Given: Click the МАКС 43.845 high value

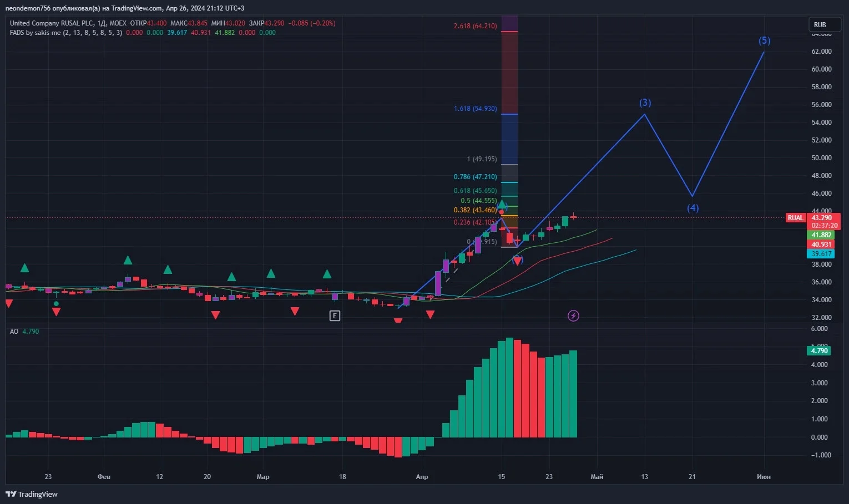Looking at the screenshot, I should (189, 23).
